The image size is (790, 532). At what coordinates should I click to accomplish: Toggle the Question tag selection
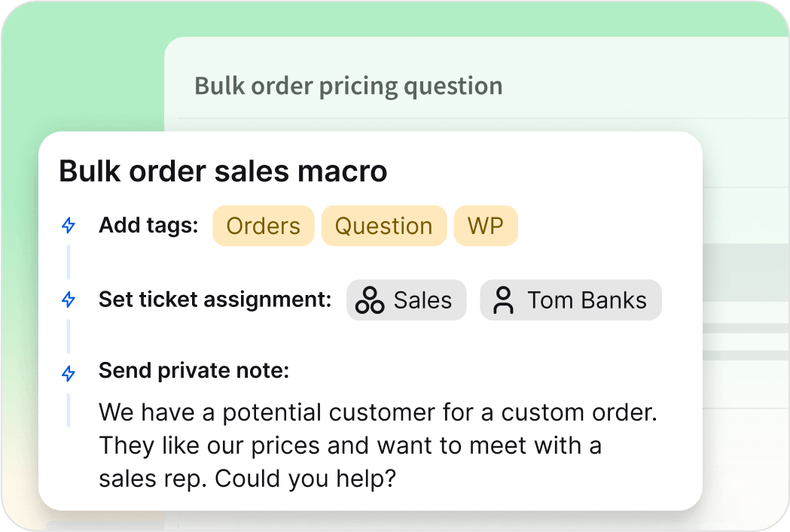(383, 225)
